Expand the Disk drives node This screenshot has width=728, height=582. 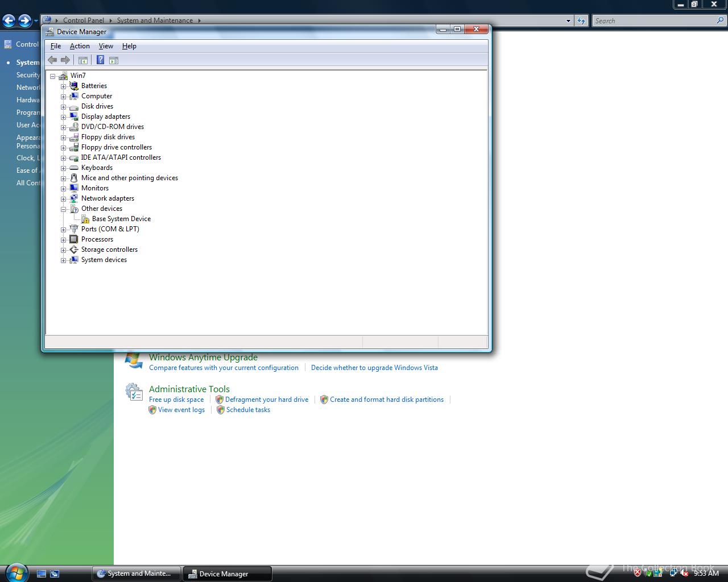point(64,107)
